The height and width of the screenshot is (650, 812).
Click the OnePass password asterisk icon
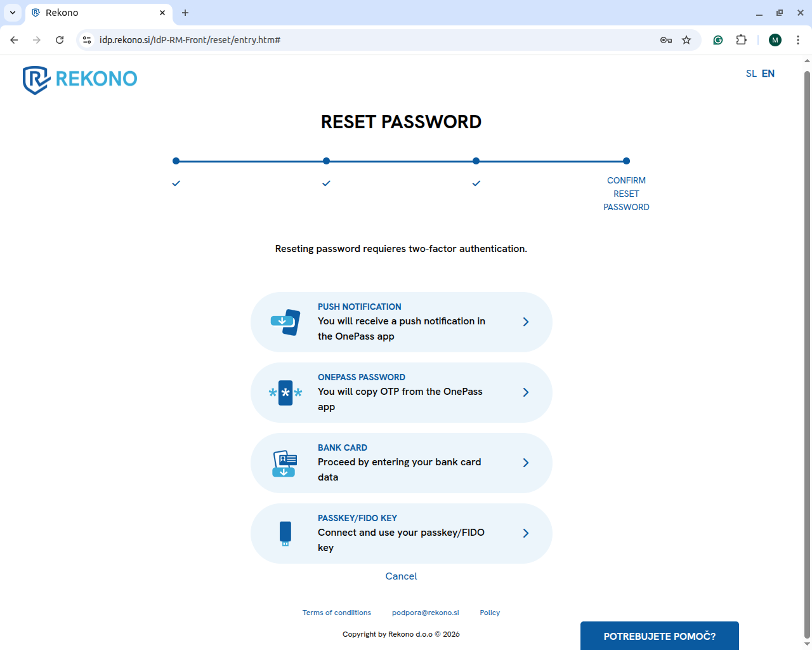coord(285,393)
